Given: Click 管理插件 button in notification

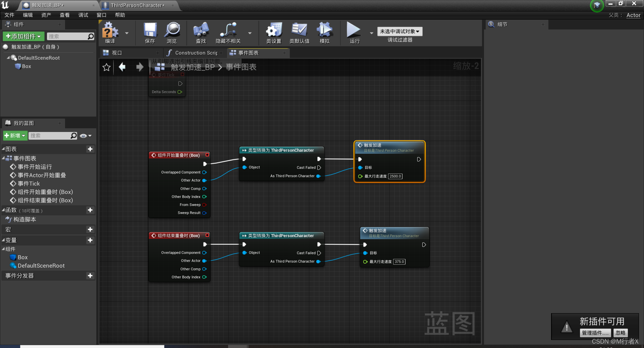Looking at the screenshot, I should (x=595, y=333).
